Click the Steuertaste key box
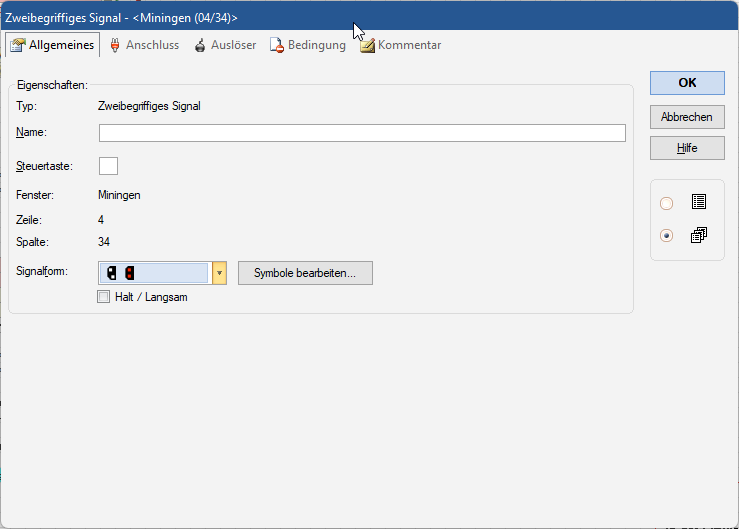 tap(108, 165)
